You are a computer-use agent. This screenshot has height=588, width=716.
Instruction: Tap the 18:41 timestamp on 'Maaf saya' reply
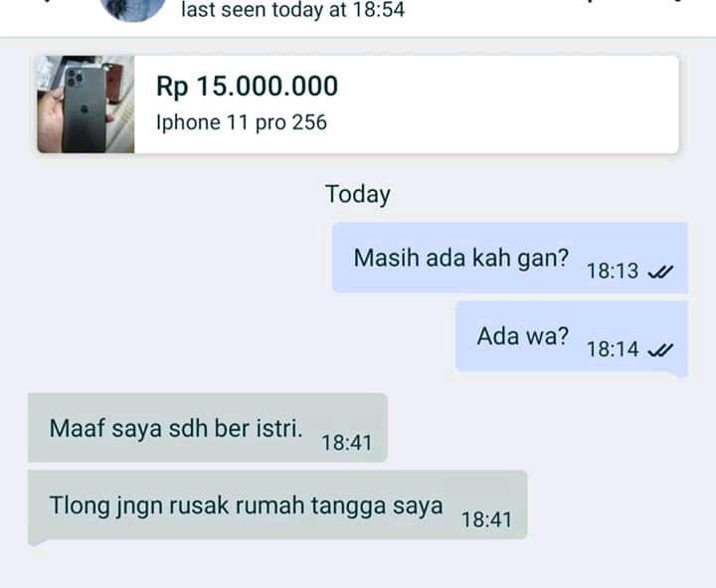point(347,443)
